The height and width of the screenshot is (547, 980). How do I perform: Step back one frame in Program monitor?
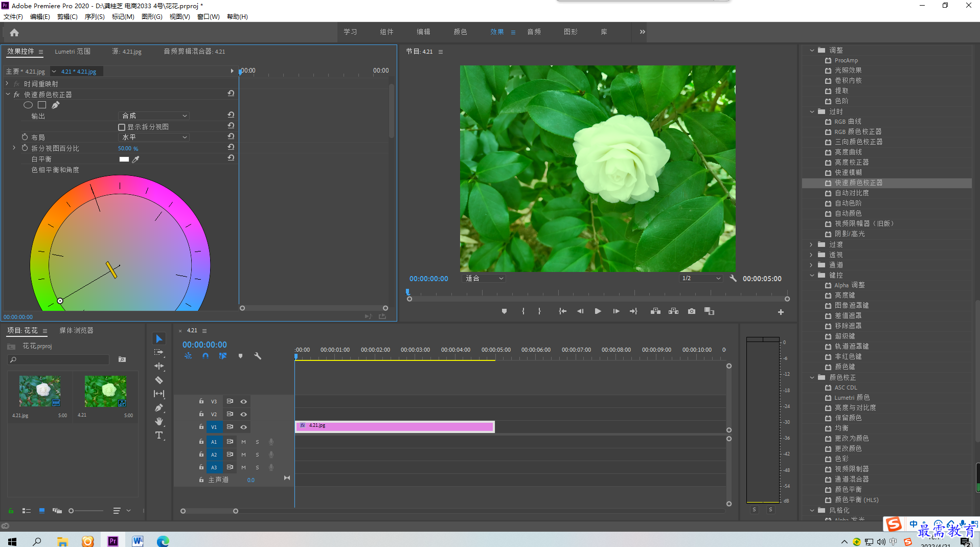pyautogui.click(x=580, y=311)
